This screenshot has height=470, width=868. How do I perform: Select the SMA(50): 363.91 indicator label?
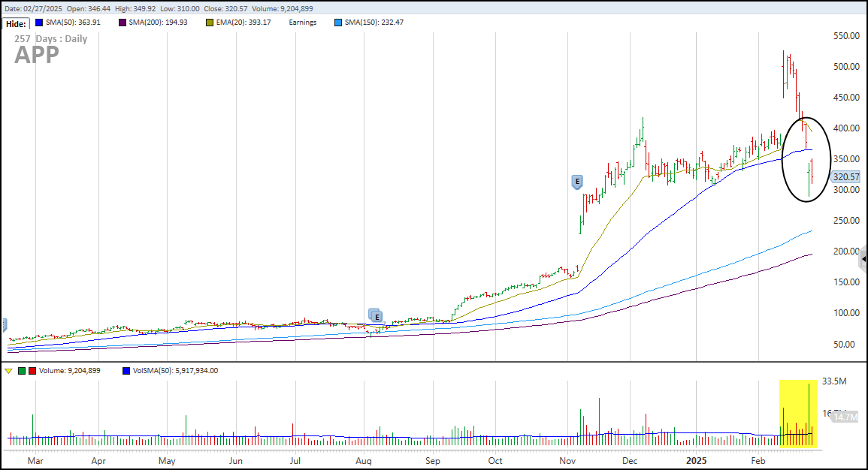click(73, 23)
